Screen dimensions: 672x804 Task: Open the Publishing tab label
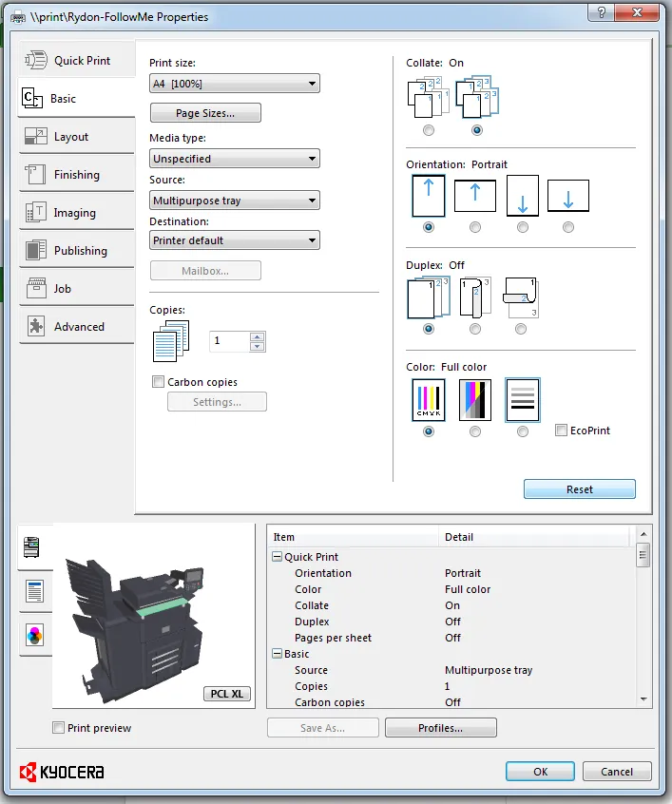pos(81,251)
